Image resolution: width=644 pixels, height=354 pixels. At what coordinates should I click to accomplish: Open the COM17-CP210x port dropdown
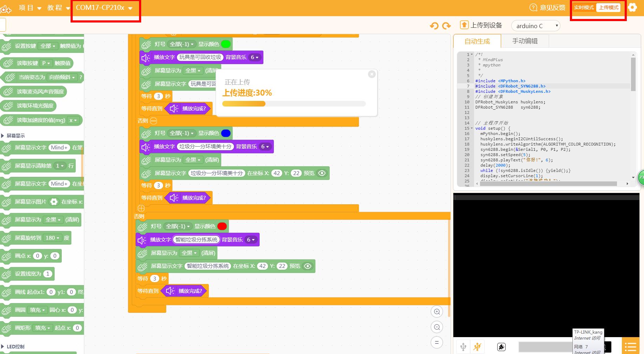104,8
